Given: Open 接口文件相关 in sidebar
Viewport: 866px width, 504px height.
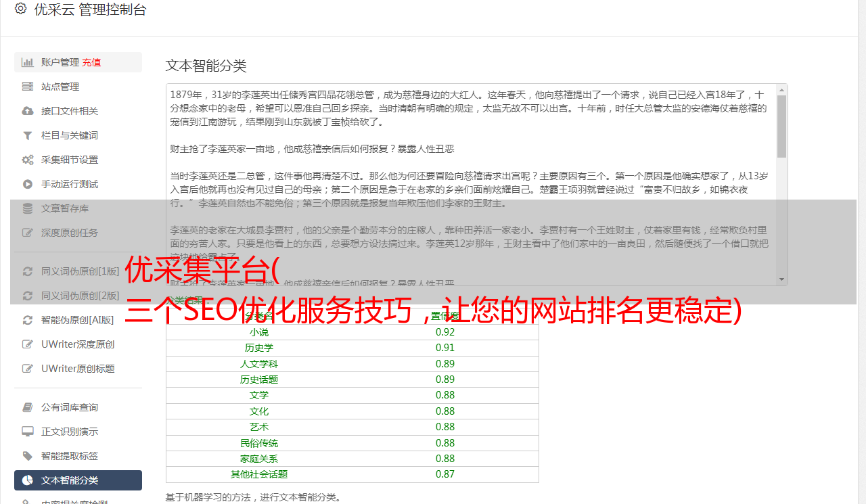Looking at the screenshot, I should coord(78,111).
